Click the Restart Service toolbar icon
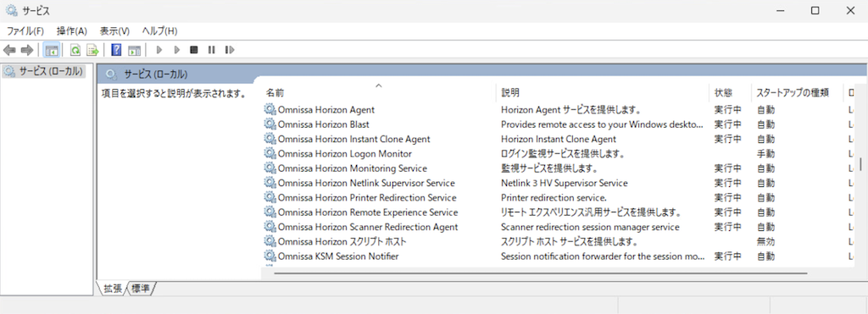The image size is (868, 314). point(230,50)
